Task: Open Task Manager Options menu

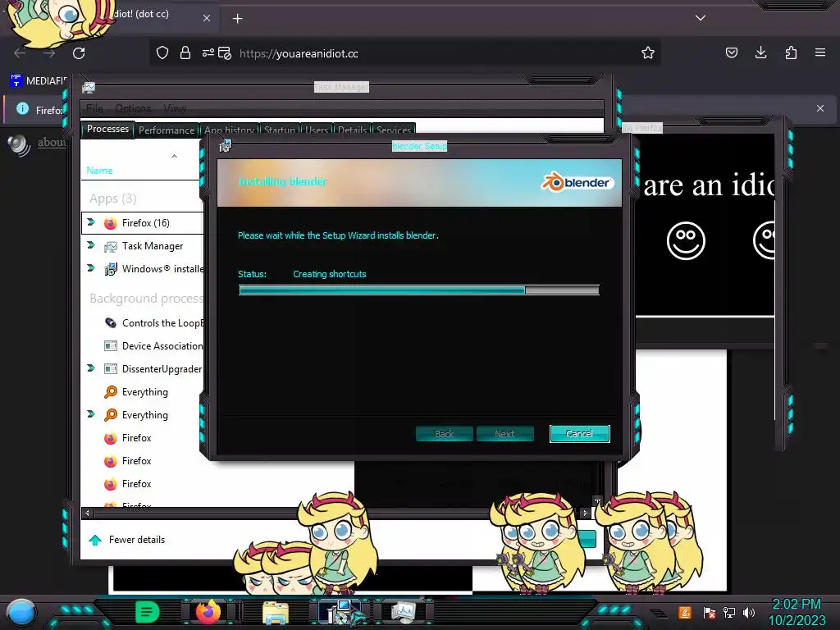Action: 133,108
